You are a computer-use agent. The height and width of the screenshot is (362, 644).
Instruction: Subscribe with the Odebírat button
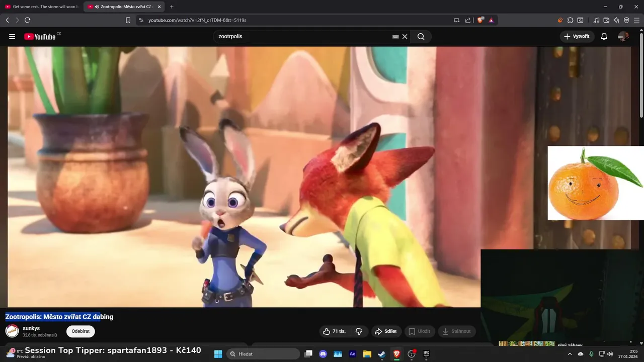pyautogui.click(x=80, y=331)
